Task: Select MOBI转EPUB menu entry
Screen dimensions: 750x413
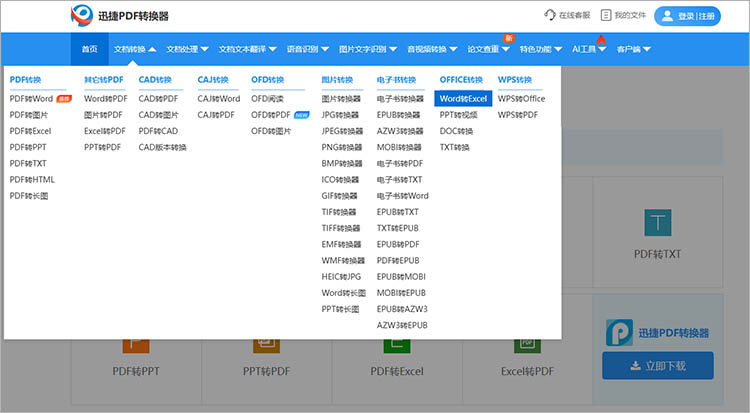Action: [401, 293]
